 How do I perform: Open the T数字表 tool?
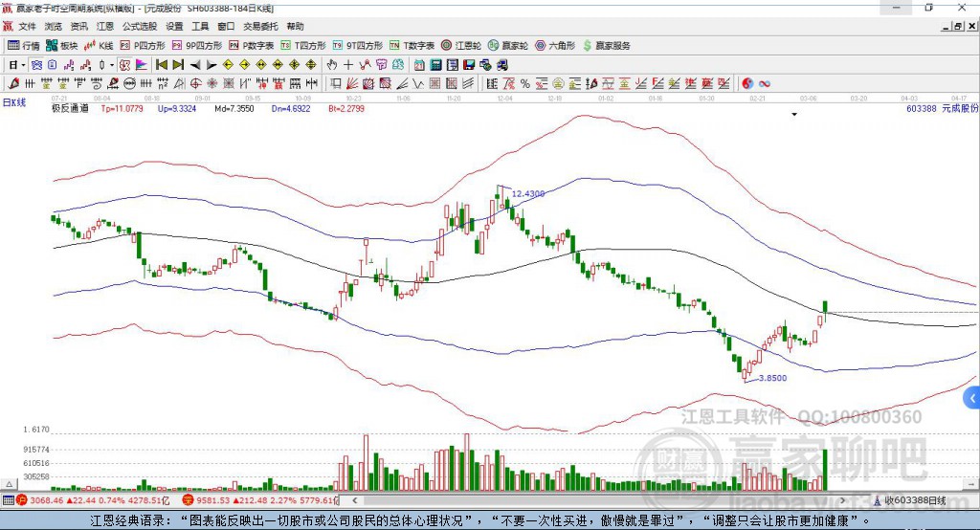[412, 46]
